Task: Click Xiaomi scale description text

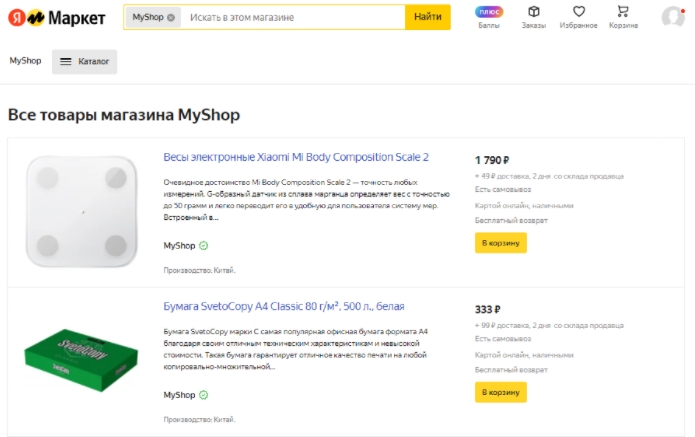Action: click(x=306, y=200)
